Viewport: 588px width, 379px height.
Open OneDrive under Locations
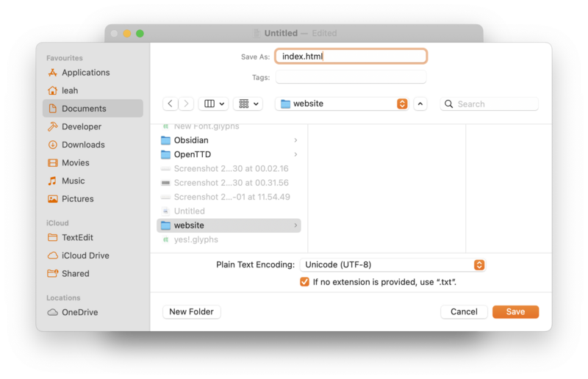coord(79,312)
